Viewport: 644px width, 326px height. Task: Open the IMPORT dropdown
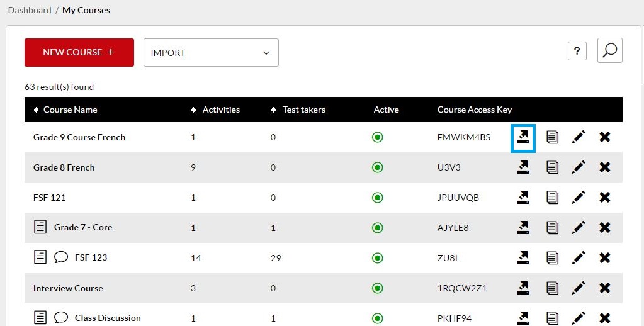click(x=211, y=53)
